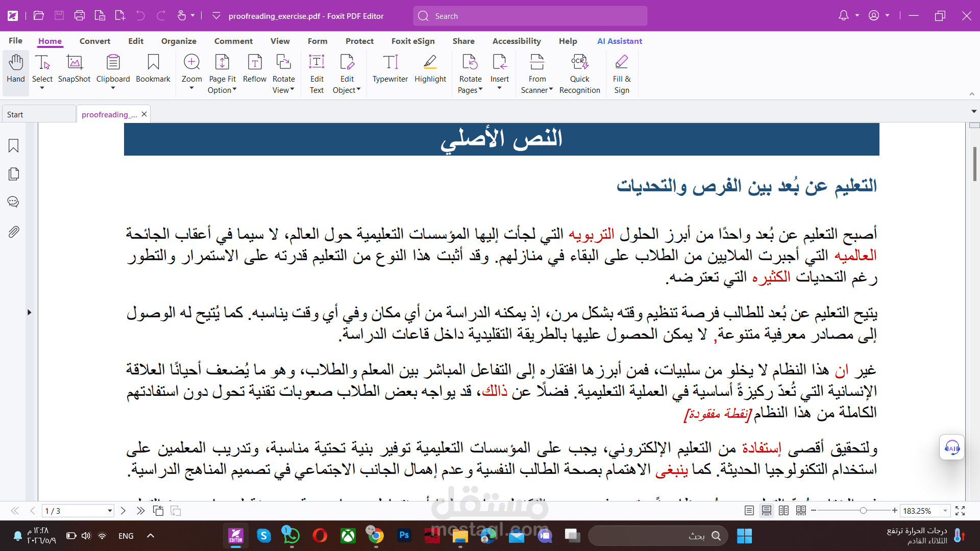Switch to continuous facing view mode
The width and height of the screenshot is (980, 551).
point(801,511)
